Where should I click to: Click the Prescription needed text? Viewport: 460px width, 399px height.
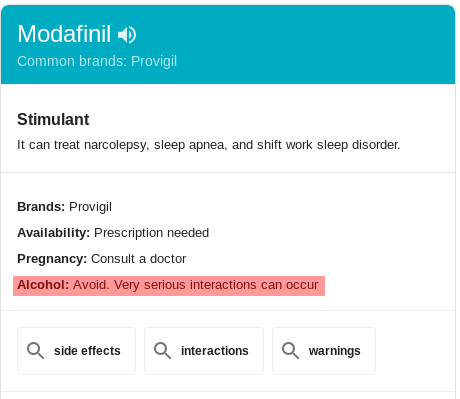pyautogui.click(x=152, y=233)
